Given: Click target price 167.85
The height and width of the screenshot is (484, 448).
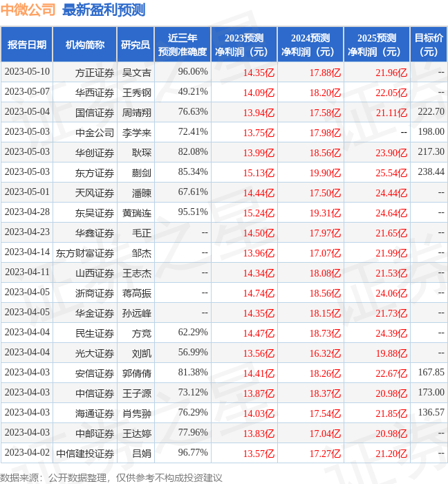Looking at the screenshot, I should pyautogui.click(x=431, y=373).
